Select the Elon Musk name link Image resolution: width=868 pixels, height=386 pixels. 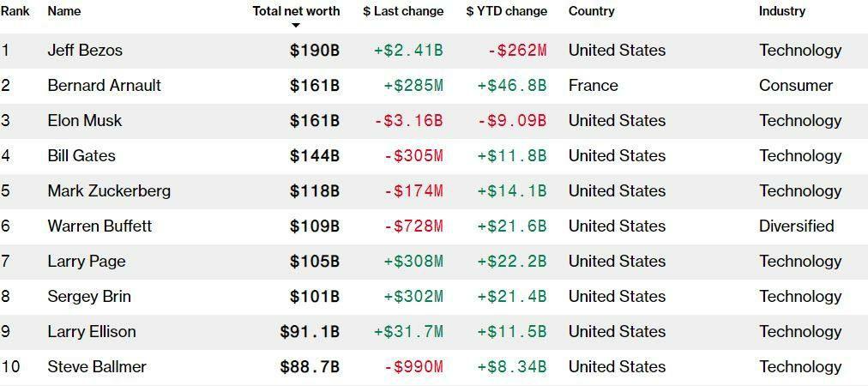point(84,121)
